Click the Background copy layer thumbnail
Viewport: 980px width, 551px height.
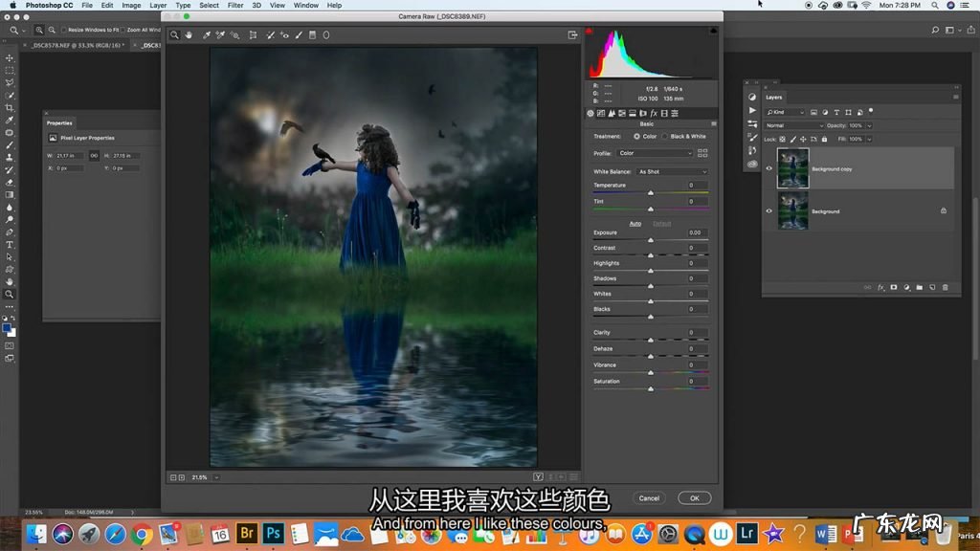click(792, 168)
